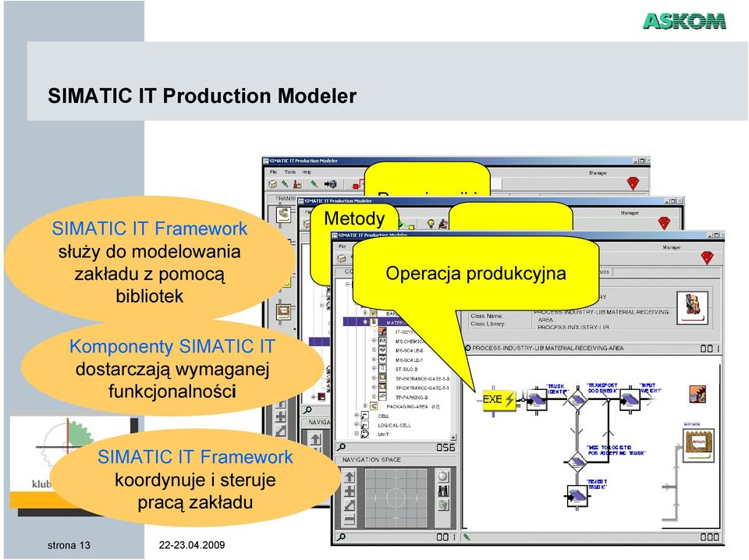Select TP-PARKING-0 in the tree
The width and height of the screenshot is (749, 560).
tap(411, 397)
